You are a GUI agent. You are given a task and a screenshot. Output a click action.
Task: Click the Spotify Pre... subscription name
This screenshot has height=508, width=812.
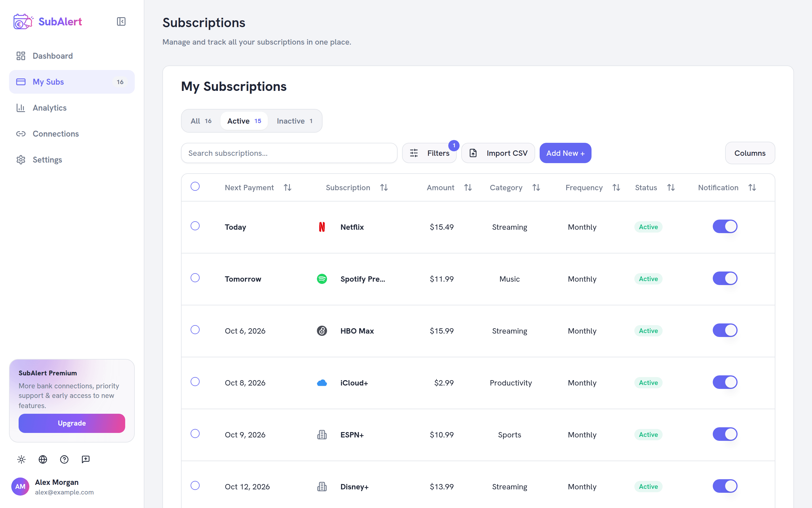click(363, 279)
